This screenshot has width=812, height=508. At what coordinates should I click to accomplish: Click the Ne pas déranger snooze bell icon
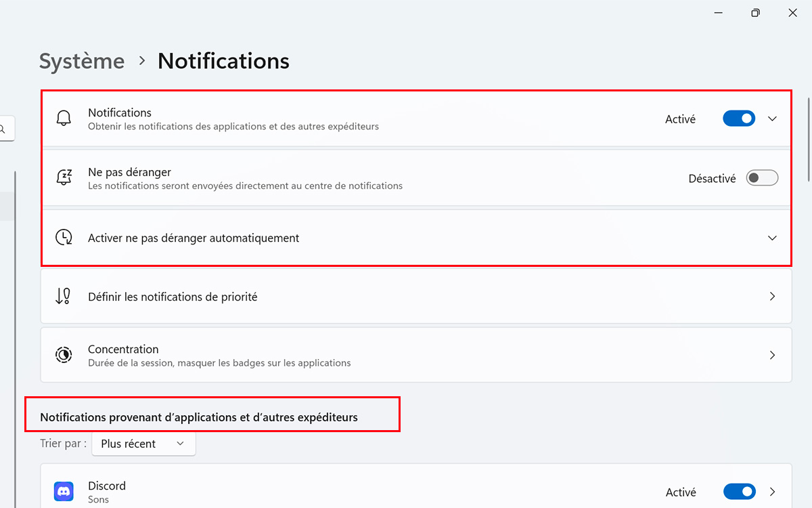[64, 178]
